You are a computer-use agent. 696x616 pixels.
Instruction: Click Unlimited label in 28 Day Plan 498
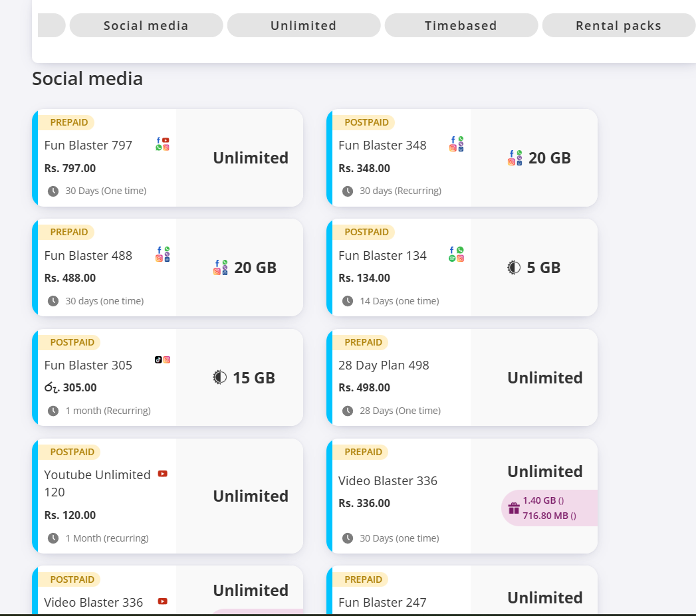[x=545, y=377]
